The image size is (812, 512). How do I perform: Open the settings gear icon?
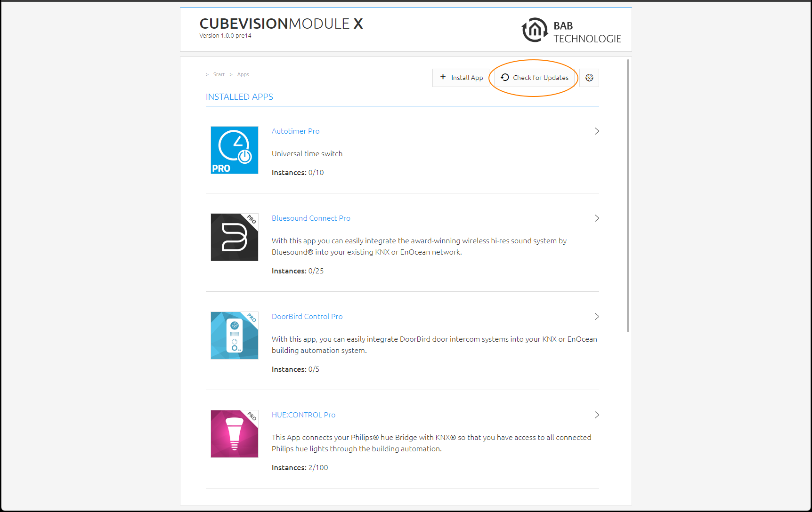pyautogui.click(x=589, y=78)
